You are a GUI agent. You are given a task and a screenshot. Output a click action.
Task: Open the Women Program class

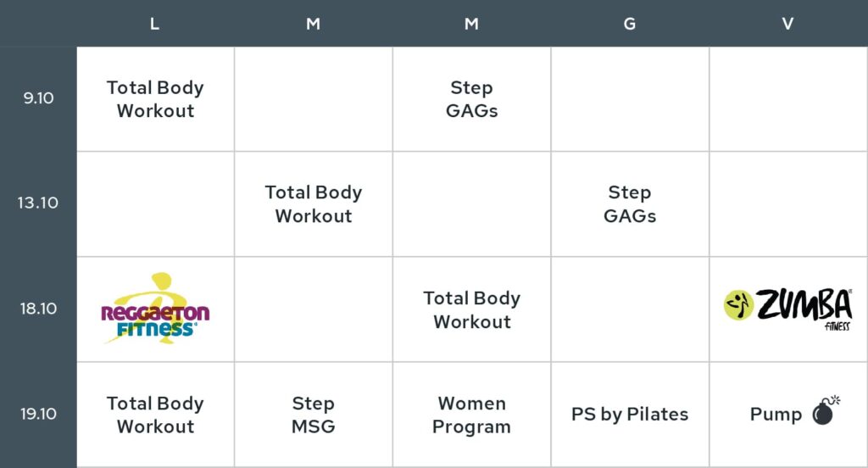[471, 415]
